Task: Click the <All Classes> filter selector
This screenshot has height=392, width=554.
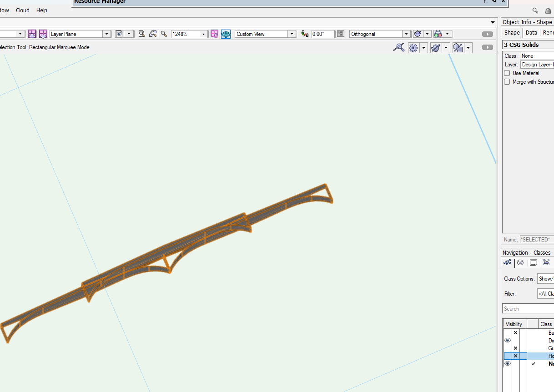Action: pyautogui.click(x=546, y=293)
